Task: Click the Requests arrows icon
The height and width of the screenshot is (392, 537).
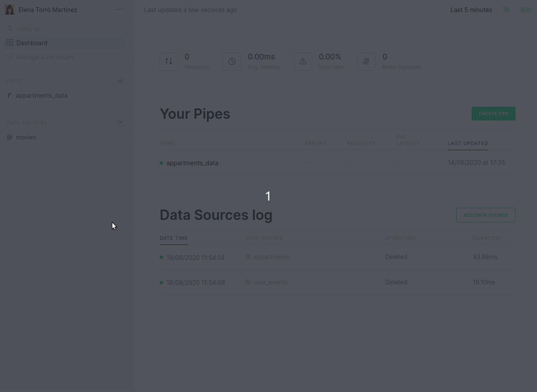Action: [169, 62]
